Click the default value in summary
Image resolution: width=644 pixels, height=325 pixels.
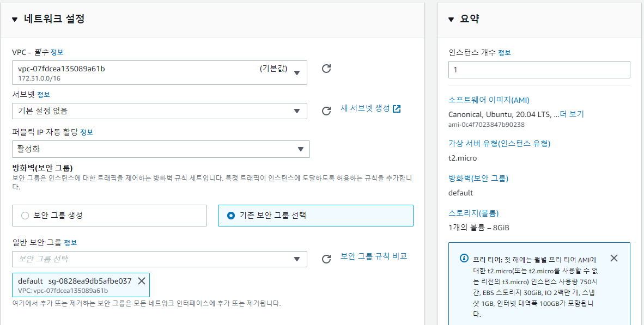click(461, 193)
